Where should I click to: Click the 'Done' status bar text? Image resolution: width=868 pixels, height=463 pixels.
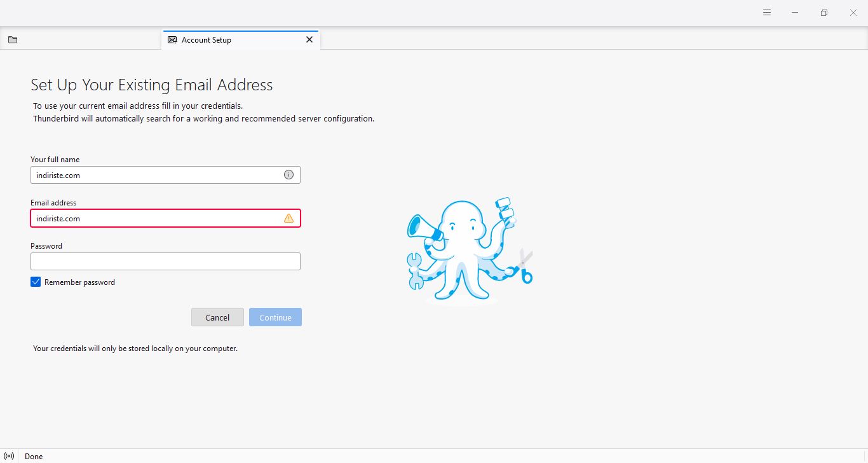[34, 457]
